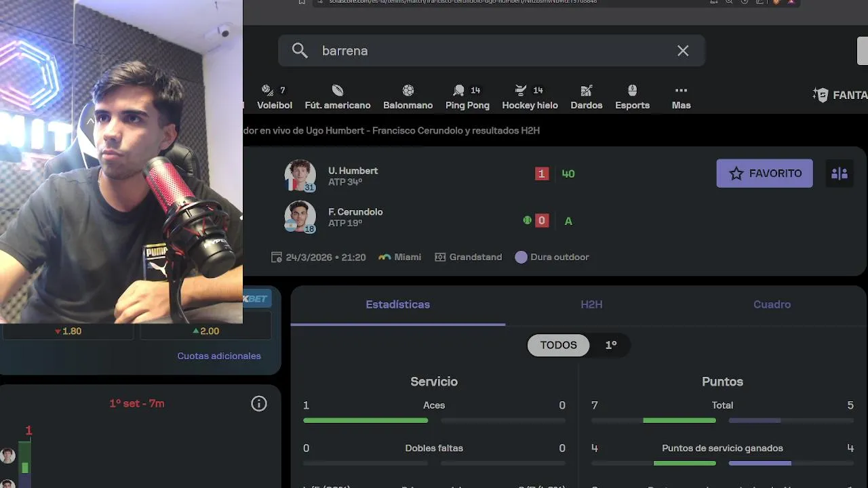This screenshot has width=868, height=488.
Task: Open U. Humbert player name link
Action: click(x=353, y=171)
